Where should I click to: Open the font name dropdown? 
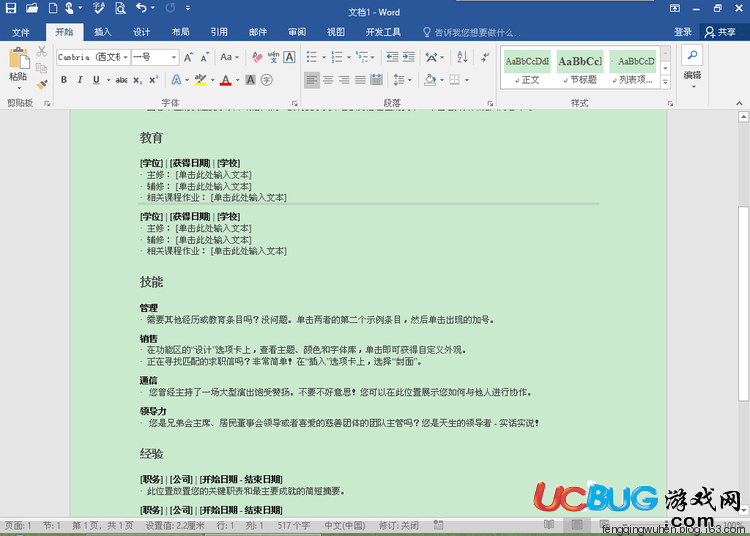coord(125,57)
